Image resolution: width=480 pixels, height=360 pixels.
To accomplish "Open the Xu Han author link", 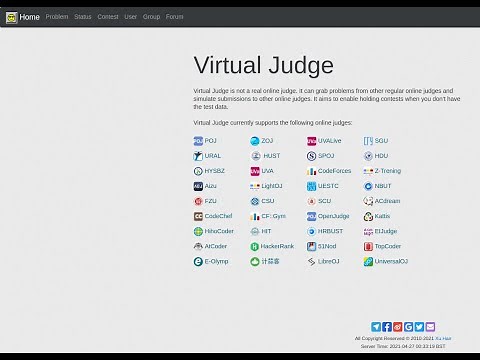I will [x=443, y=338].
